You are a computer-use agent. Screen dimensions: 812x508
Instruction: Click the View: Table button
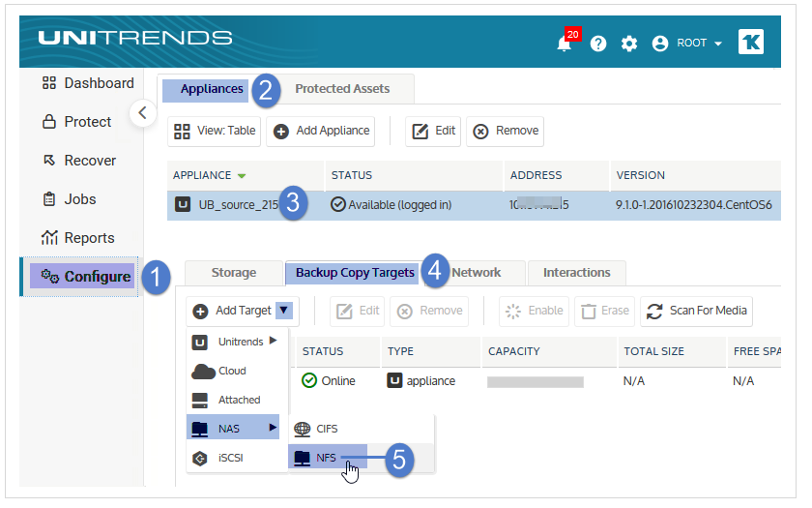214,132
